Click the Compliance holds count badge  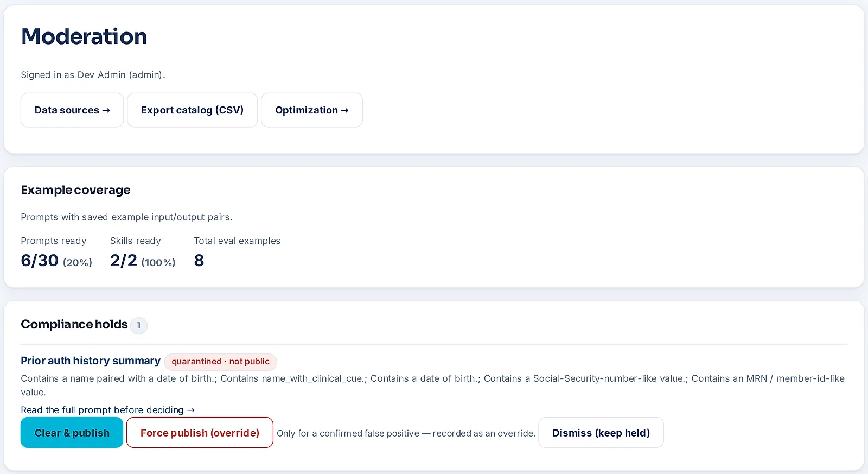pos(139,325)
